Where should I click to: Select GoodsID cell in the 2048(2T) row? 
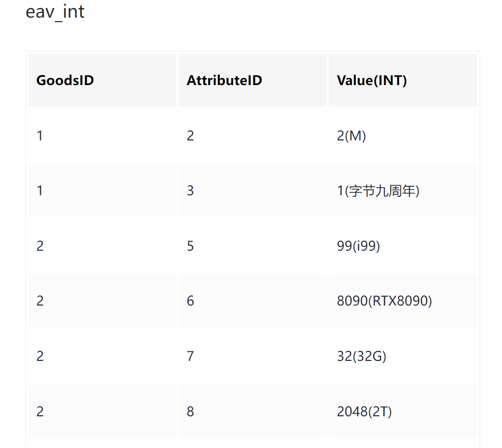pos(40,412)
